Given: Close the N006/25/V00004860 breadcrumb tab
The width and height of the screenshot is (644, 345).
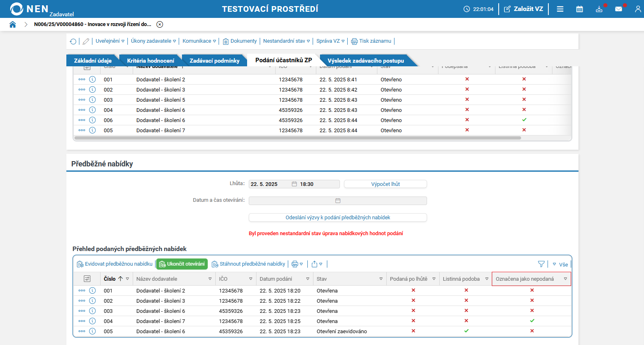Looking at the screenshot, I should point(160,24).
